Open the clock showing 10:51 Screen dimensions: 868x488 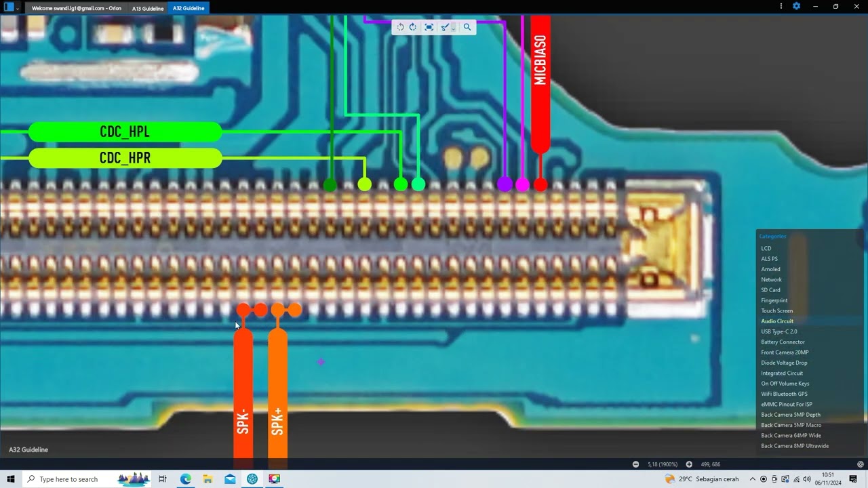pyautogui.click(x=828, y=479)
